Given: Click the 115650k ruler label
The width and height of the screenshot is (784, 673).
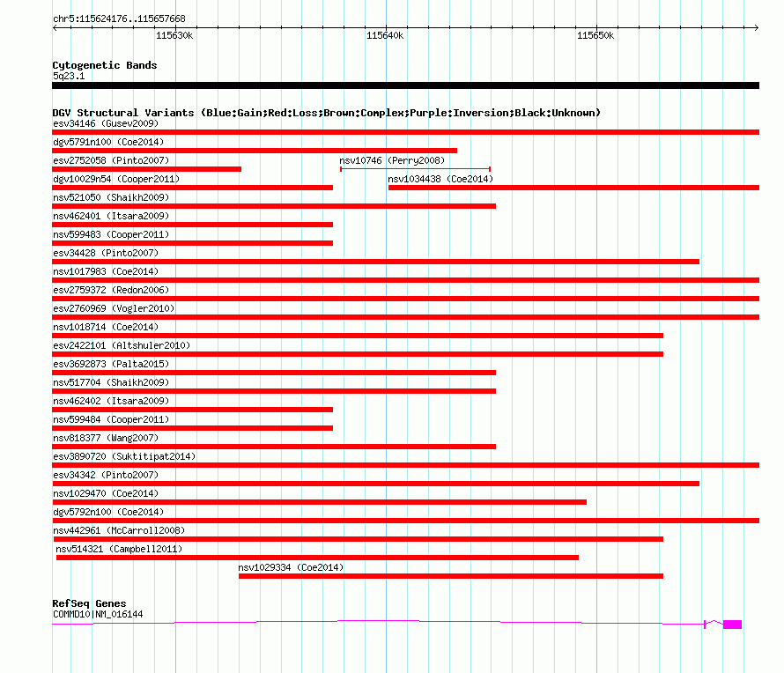Looking at the screenshot, I should [595, 35].
